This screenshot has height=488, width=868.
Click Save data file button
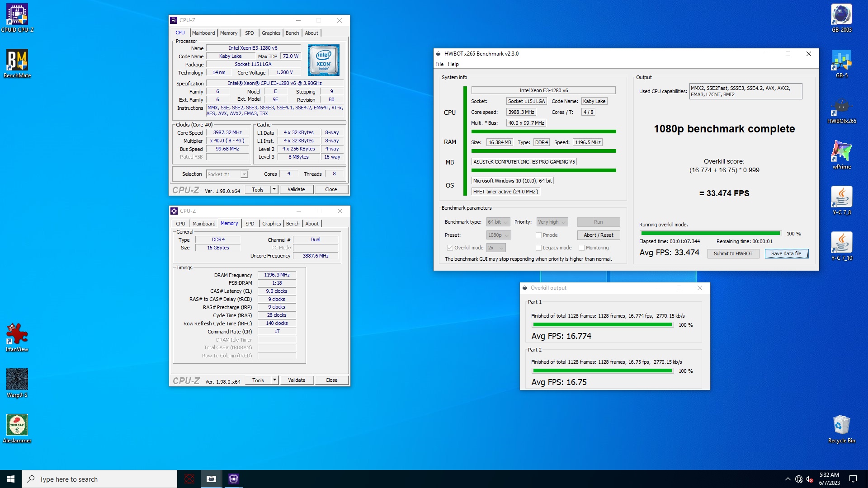(x=786, y=253)
